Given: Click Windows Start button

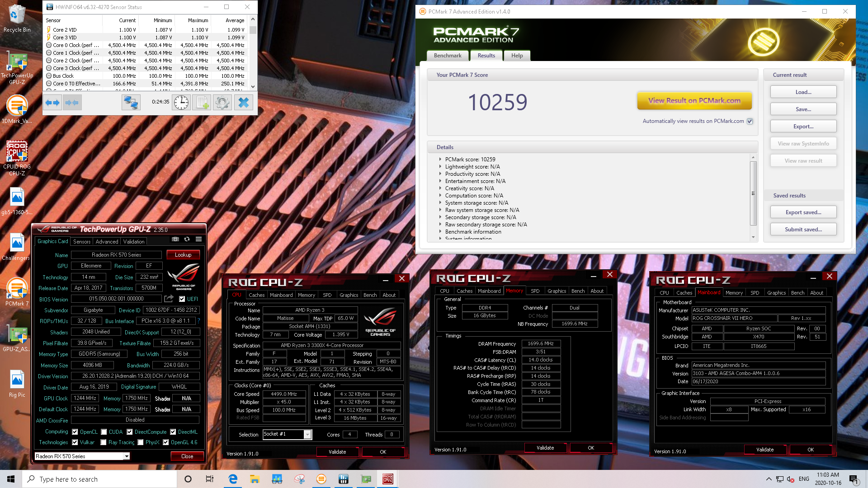Looking at the screenshot, I should pyautogui.click(x=11, y=479).
